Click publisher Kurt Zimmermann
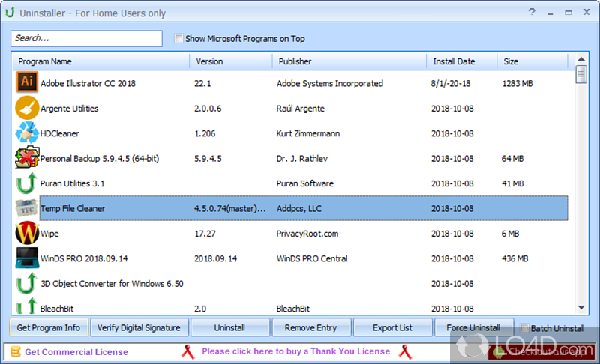The image size is (600, 364). pos(308,133)
